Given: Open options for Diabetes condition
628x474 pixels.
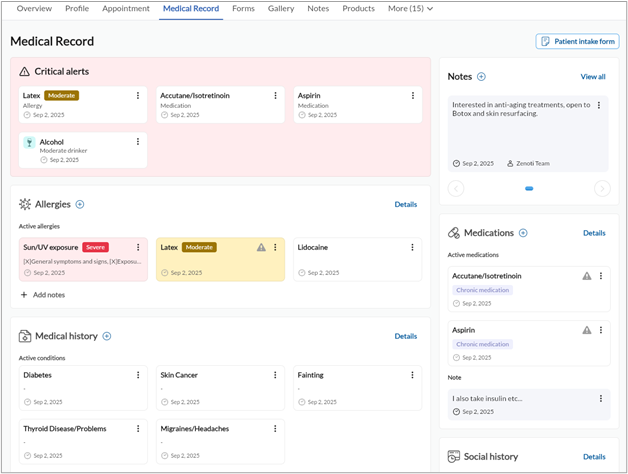Looking at the screenshot, I should coord(138,375).
